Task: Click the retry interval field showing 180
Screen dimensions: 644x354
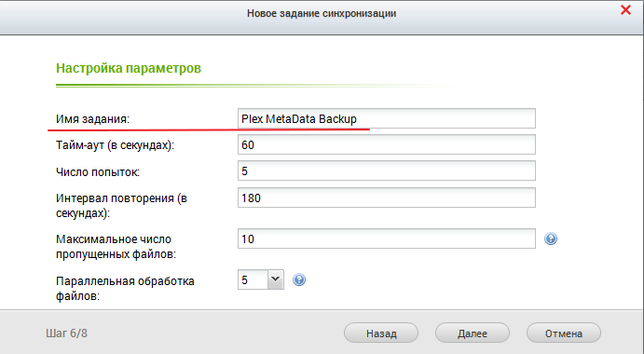Action: [387, 197]
